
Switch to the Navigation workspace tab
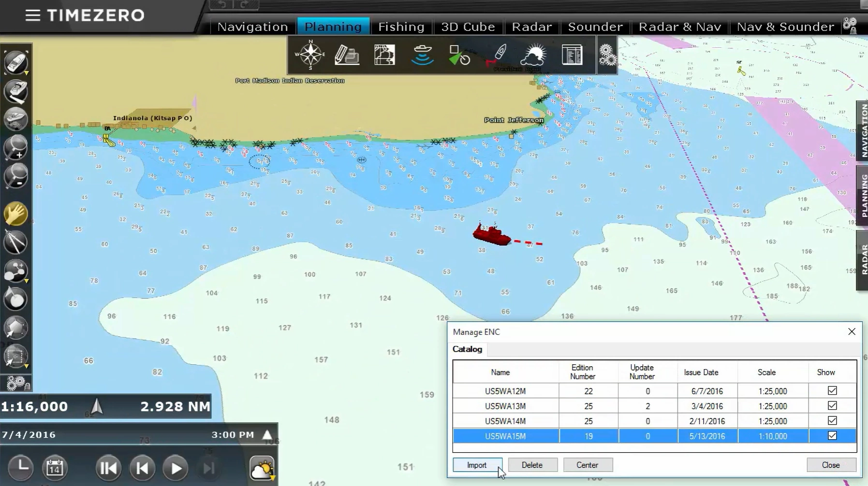tap(252, 27)
